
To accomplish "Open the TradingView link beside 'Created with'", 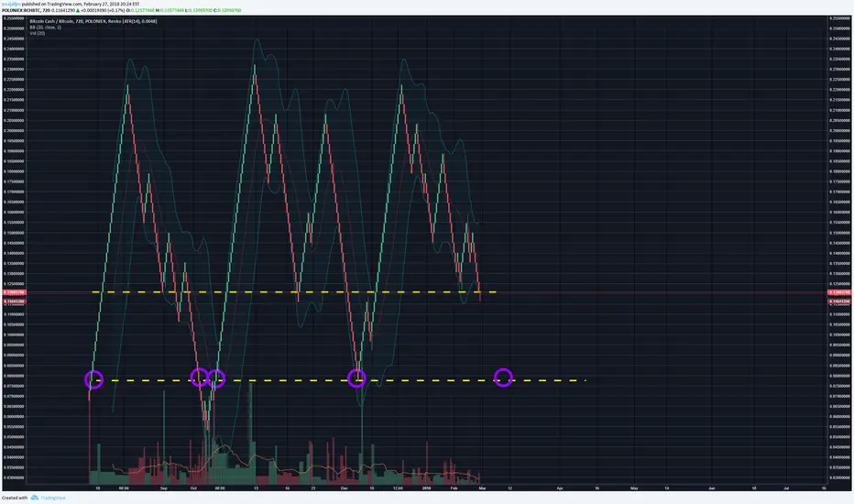I will (53, 498).
